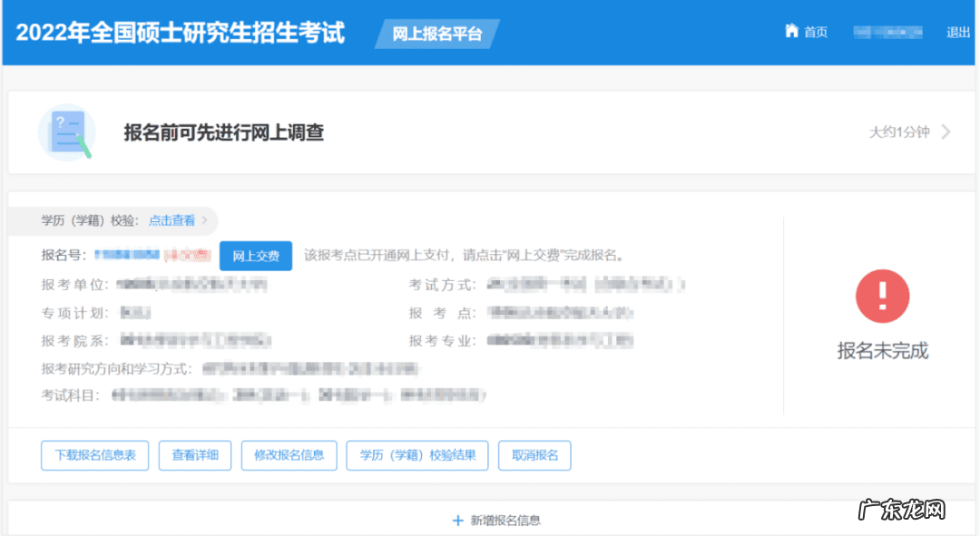Expand the chevron after 点击查看
This screenshot has width=980, height=536.
pyautogui.click(x=205, y=220)
